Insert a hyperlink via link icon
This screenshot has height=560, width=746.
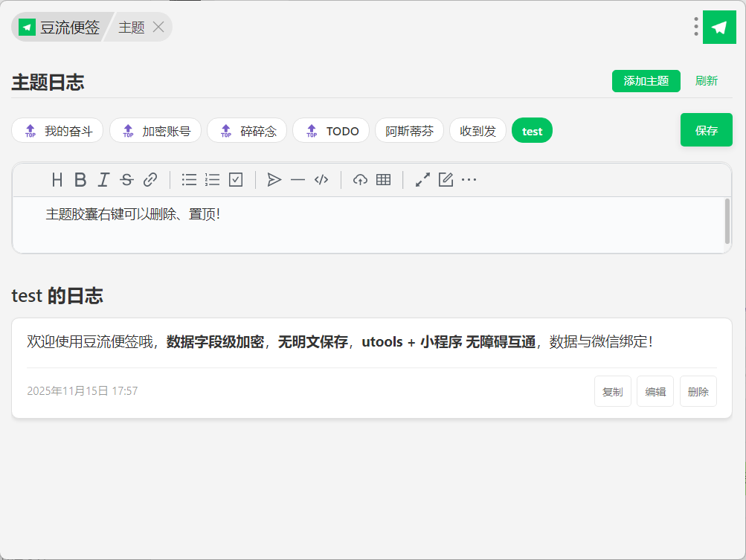pos(150,179)
